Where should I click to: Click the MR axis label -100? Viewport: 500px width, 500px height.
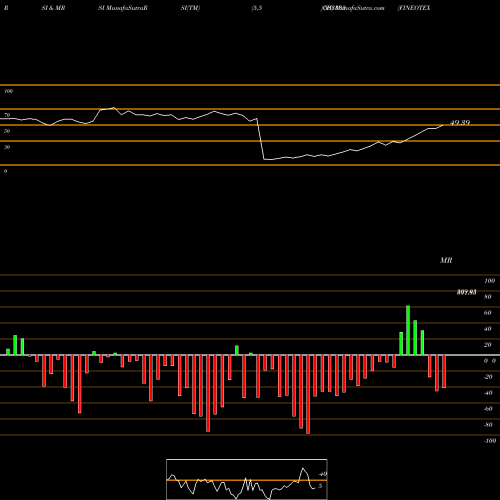coord(490,441)
